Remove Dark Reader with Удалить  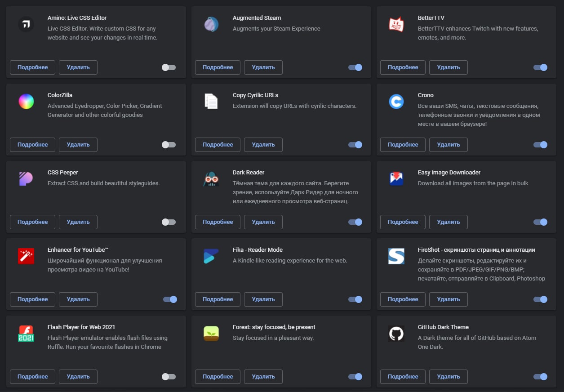(263, 222)
